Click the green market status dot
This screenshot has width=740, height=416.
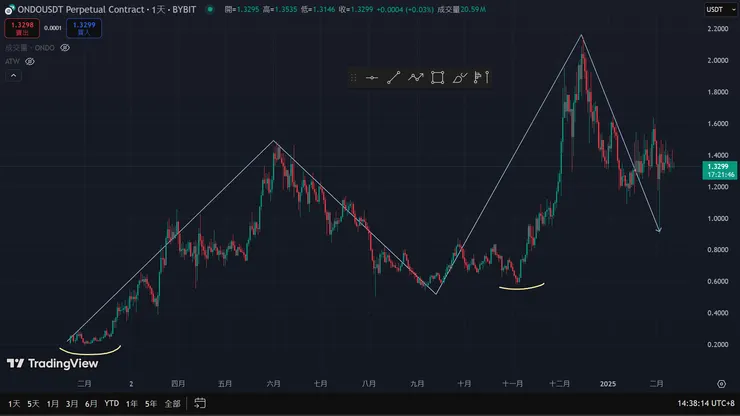coord(210,9)
